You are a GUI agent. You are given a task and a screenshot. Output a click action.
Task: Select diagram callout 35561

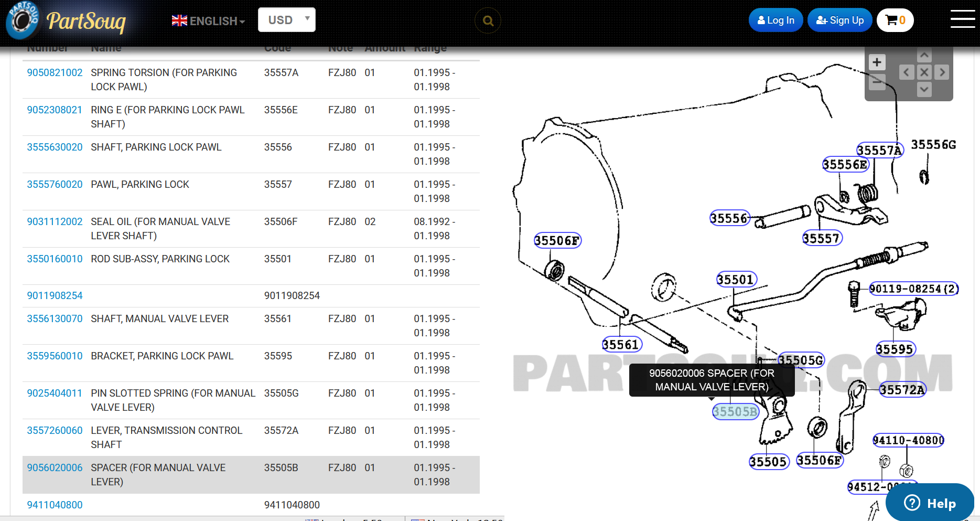pyautogui.click(x=622, y=344)
